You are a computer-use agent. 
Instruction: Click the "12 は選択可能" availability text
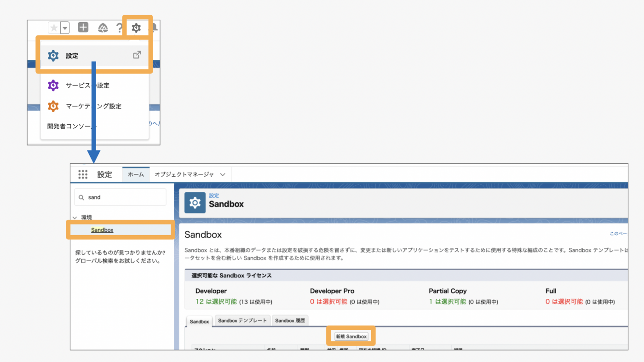216,302
